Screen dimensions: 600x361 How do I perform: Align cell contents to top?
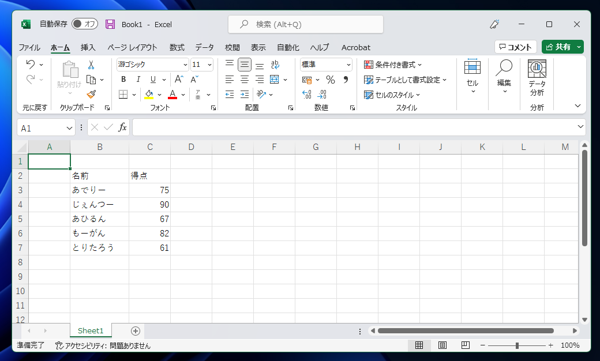coord(229,64)
